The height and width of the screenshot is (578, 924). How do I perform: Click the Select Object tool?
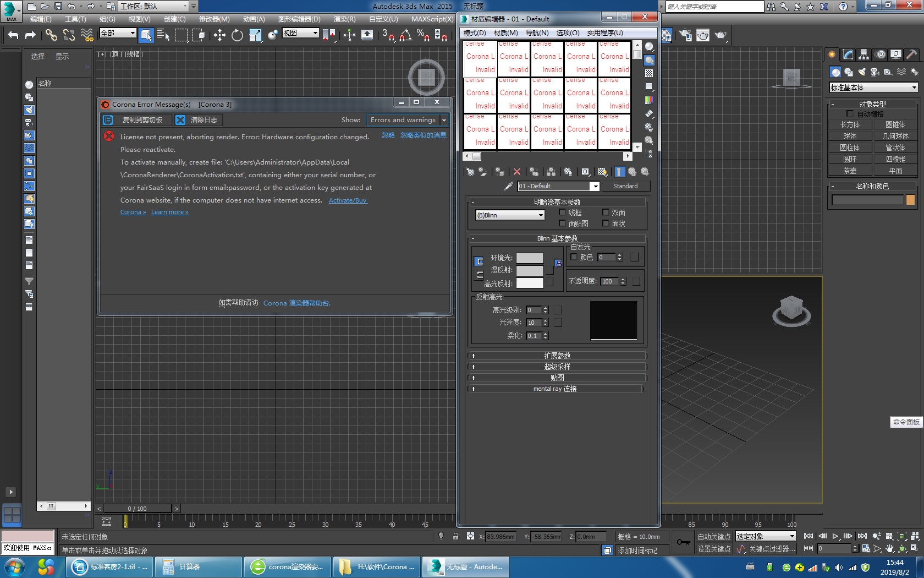(146, 35)
